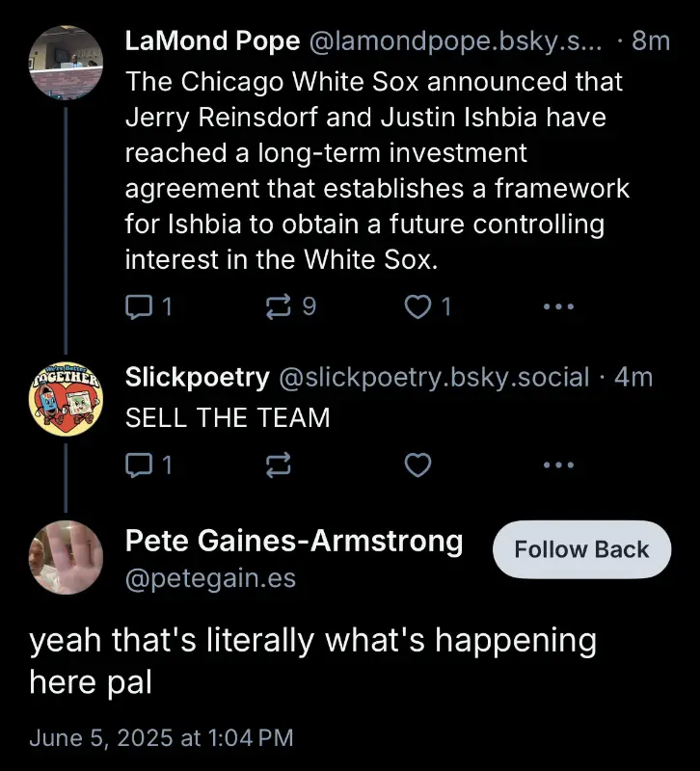Viewport: 700px width, 771px height.
Task: Reply to Slickpoetry's SELL THE TEAM post
Action: point(139,466)
